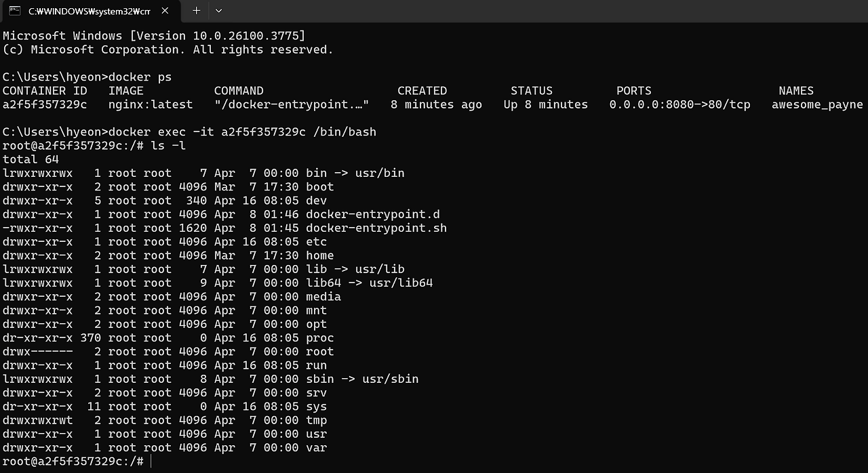Click the Microsoft Corporation copyright line
The width and height of the screenshot is (868, 473).
pyautogui.click(x=168, y=49)
